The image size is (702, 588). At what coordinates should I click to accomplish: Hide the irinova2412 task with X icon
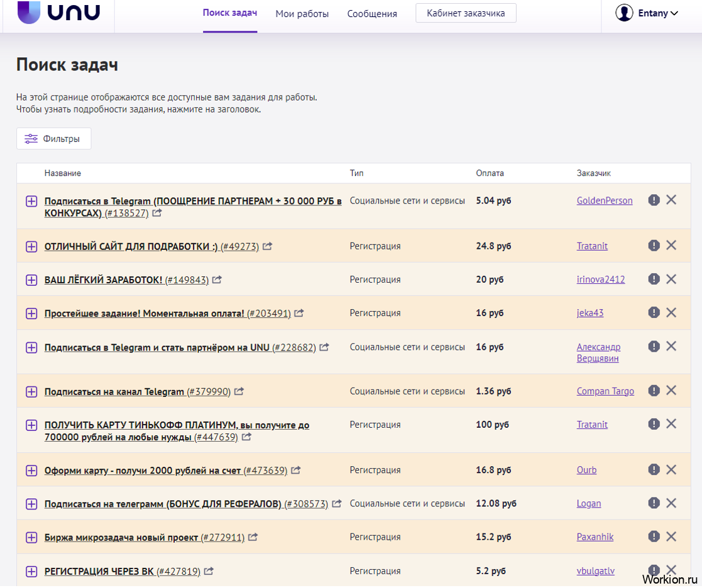pyautogui.click(x=671, y=279)
